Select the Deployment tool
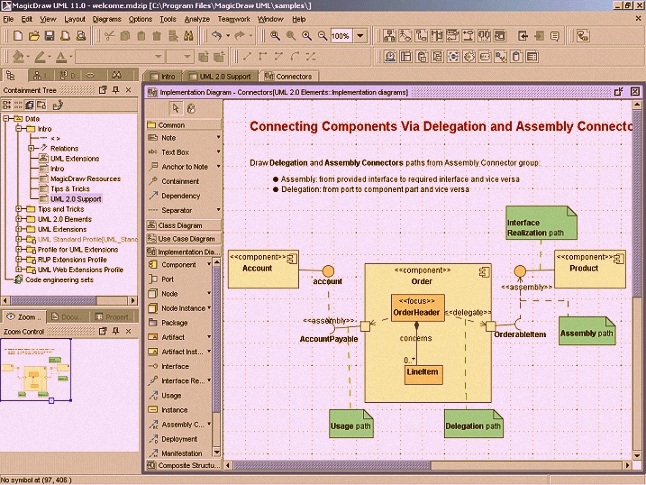 179,439
